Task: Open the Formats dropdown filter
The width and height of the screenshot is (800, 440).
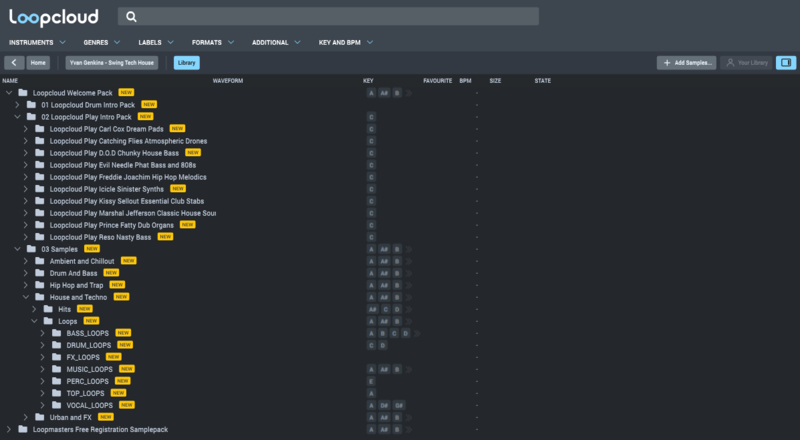Action: pyautogui.click(x=213, y=42)
